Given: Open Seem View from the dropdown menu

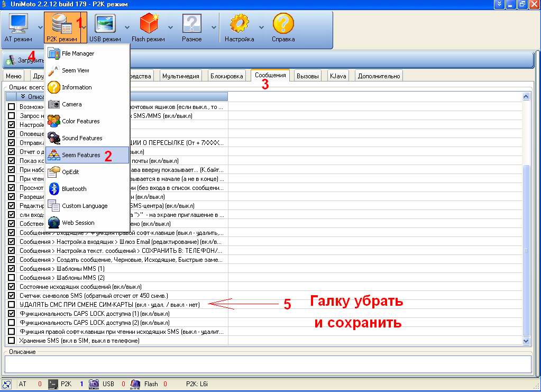Looking at the screenshot, I should (x=88, y=70).
